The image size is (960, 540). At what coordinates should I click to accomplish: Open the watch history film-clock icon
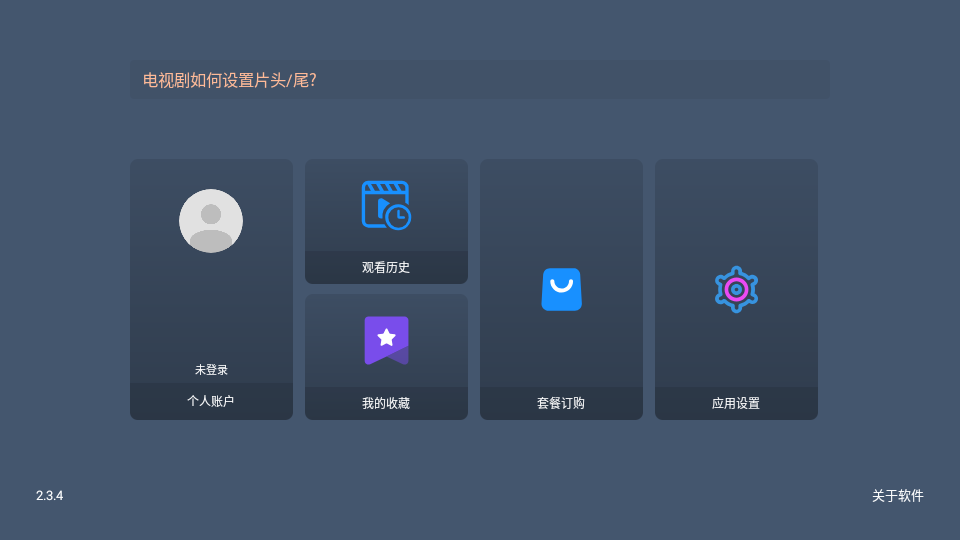(383, 203)
